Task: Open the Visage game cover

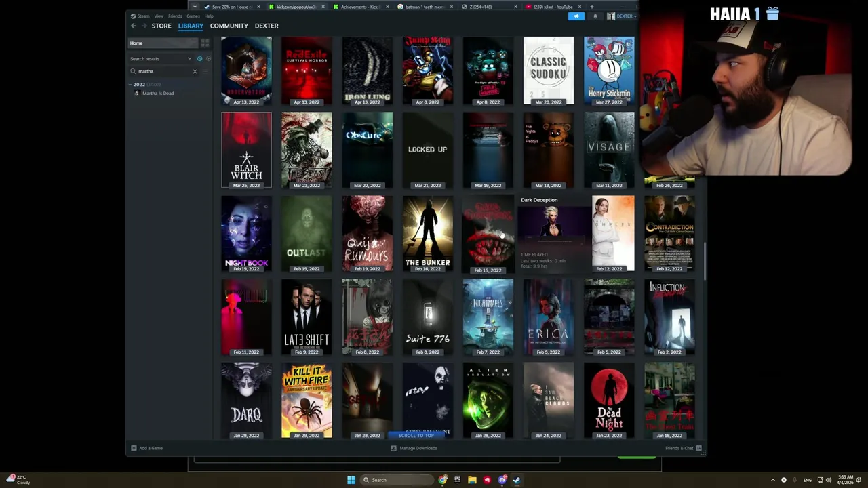Action: click(609, 150)
